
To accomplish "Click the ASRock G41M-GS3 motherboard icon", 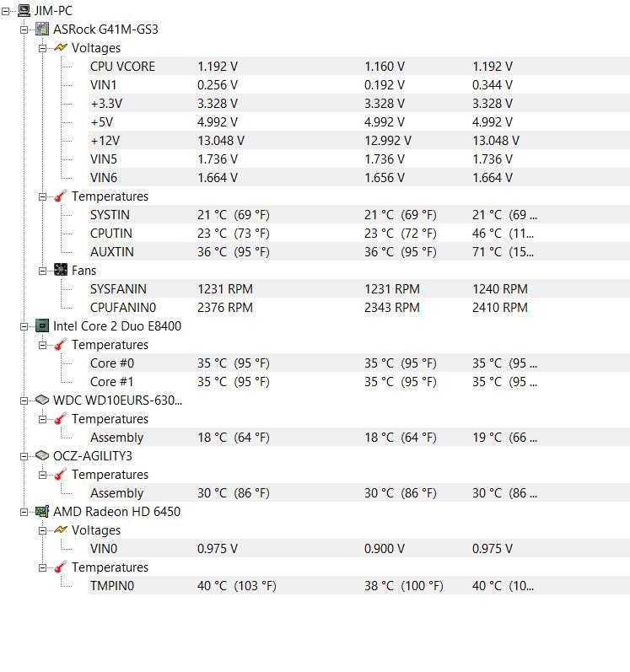I will pyautogui.click(x=42, y=30).
